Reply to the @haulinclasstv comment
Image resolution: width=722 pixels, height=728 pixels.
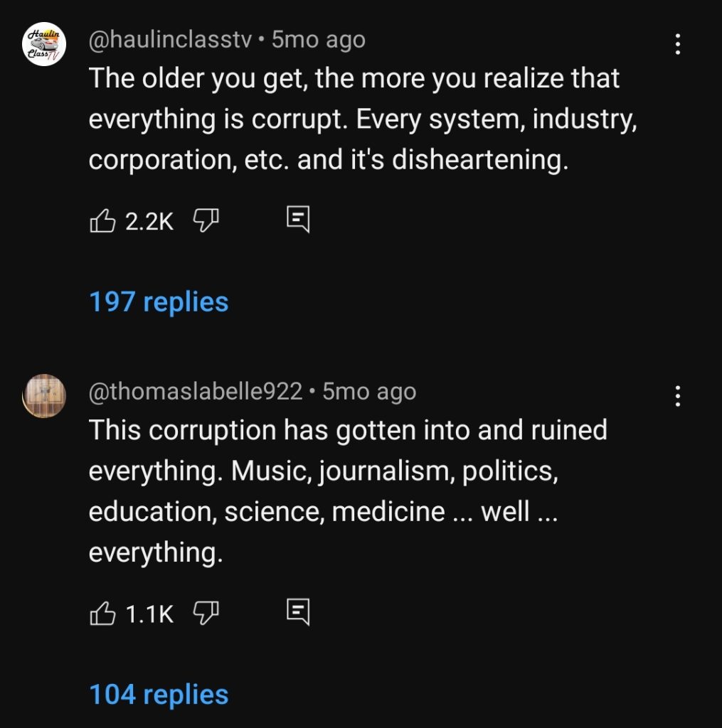click(x=297, y=220)
